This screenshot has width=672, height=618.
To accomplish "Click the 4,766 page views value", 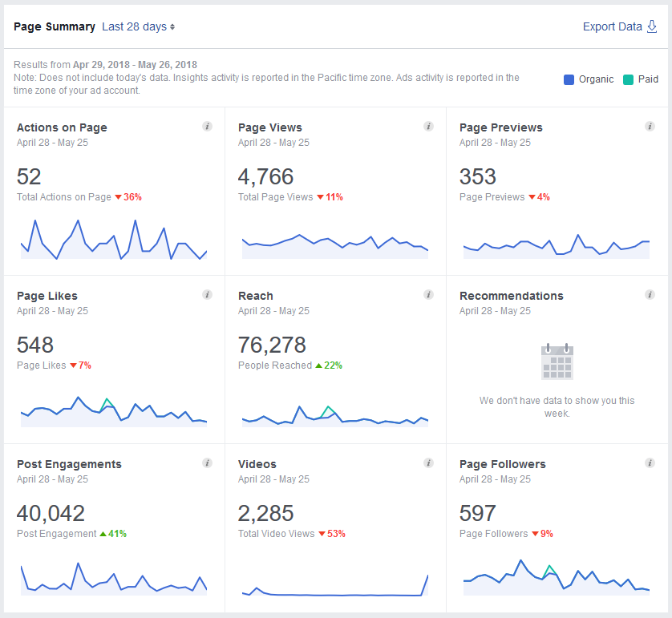I will tap(265, 176).
